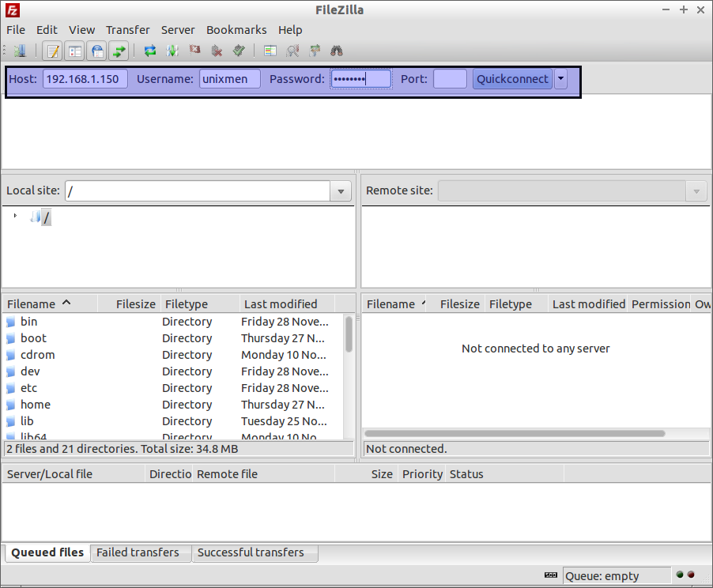Open the Bookmarks menu

pos(236,30)
